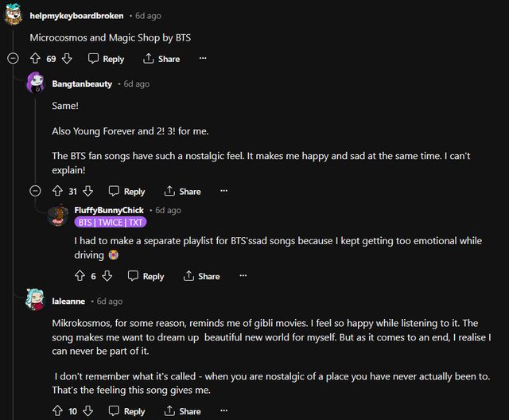Upvote FluffyBunnyChick's playlist comment
Viewport: 509px width, 420px height.
[80, 276]
